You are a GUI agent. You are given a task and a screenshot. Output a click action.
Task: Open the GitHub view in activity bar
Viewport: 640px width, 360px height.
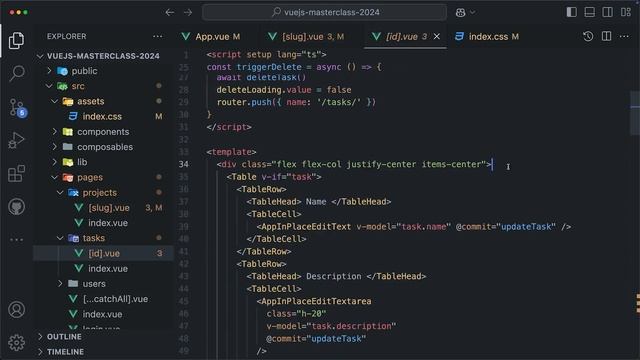16,207
